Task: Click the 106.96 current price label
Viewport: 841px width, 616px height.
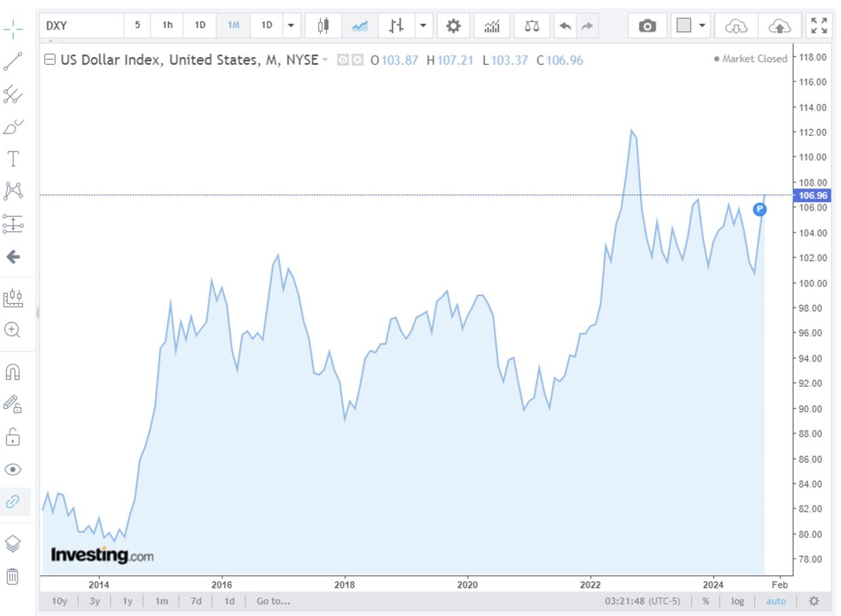Action: pyautogui.click(x=813, y=195)
